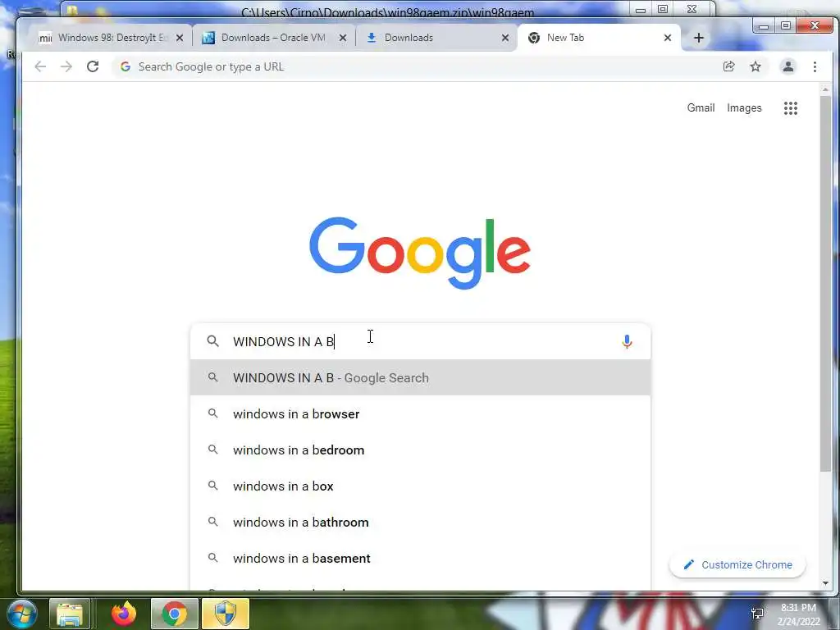This screenshot has height=630, width=840.
Task: Minimize the Chrome window
Action: (x=764, y=25)
